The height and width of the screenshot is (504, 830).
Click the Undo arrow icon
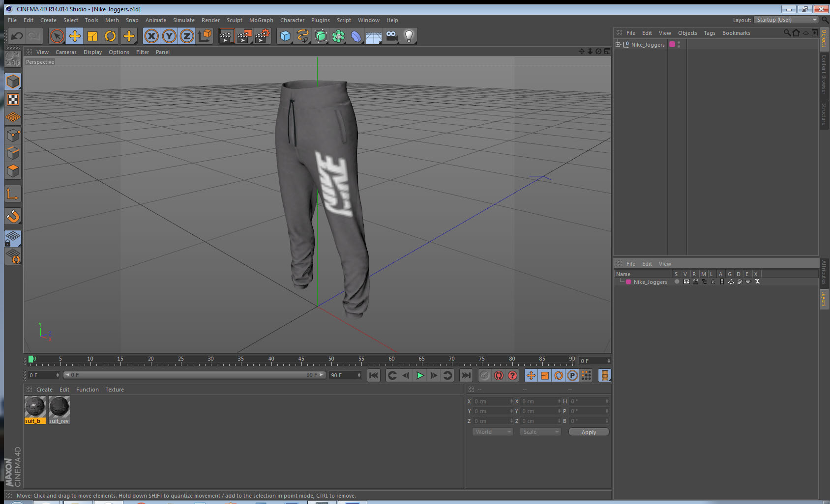point(17,36)
